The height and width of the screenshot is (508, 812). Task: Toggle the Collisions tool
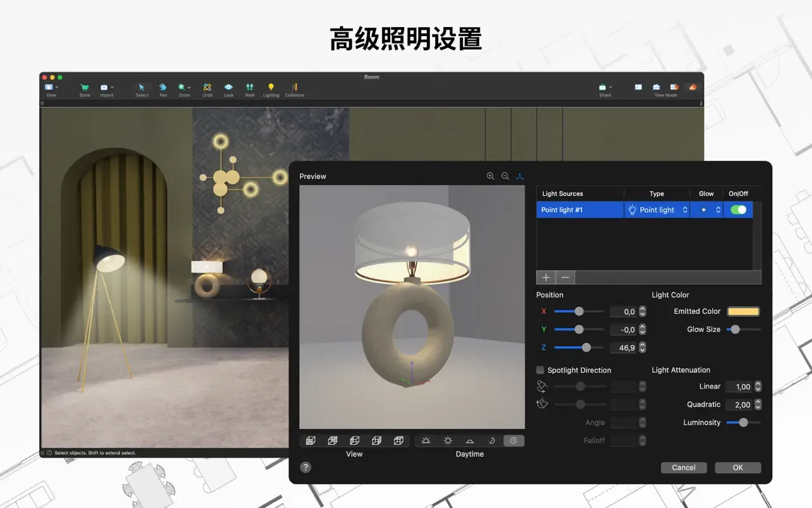(x=294, y=87)
